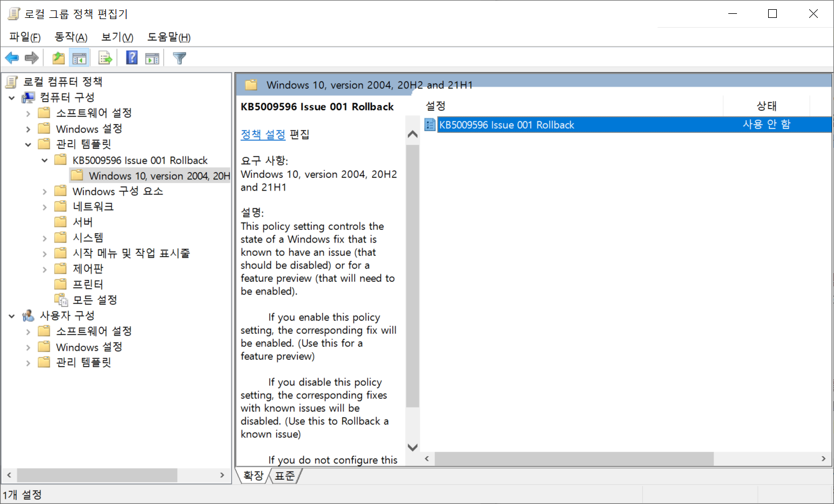Switch to the 표준 tab
The height and width of the screenshot is (504, 834).
pyautogui.click(x=285, y=476)
